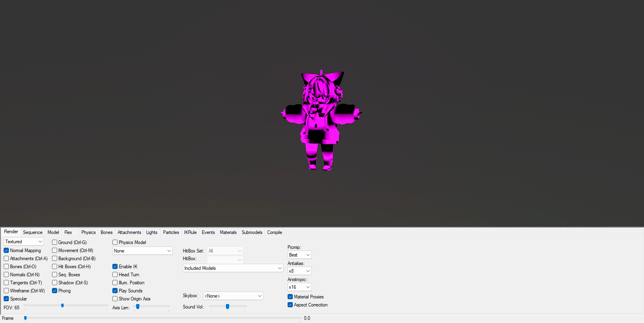Open the HitBox Set dropdown

(x=225, y=251)
